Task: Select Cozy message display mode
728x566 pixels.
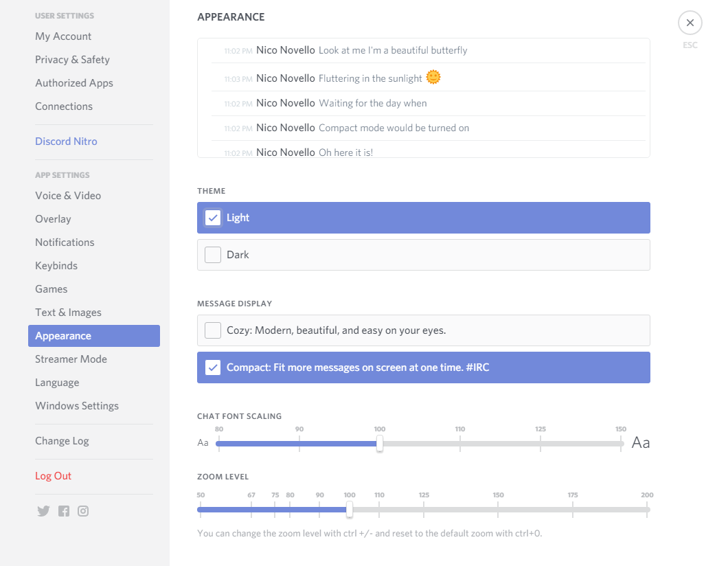Action: coord(213,330)
